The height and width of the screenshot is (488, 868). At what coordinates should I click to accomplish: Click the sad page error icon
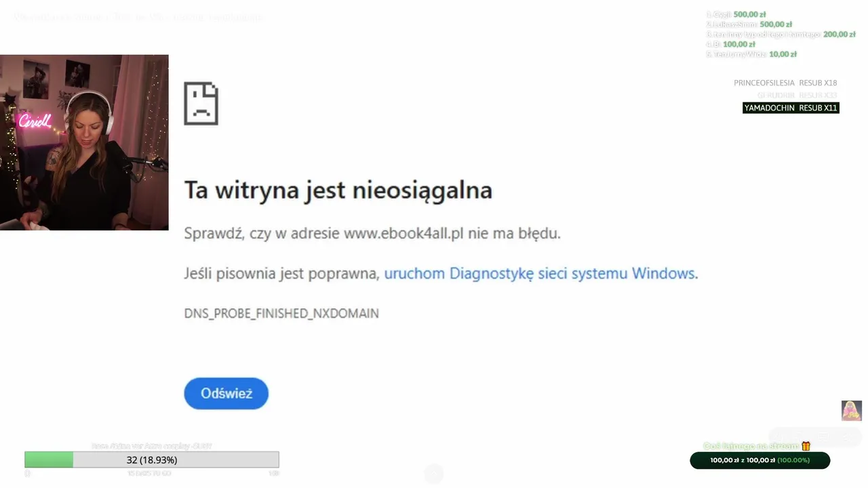click(x=201, y=104)
